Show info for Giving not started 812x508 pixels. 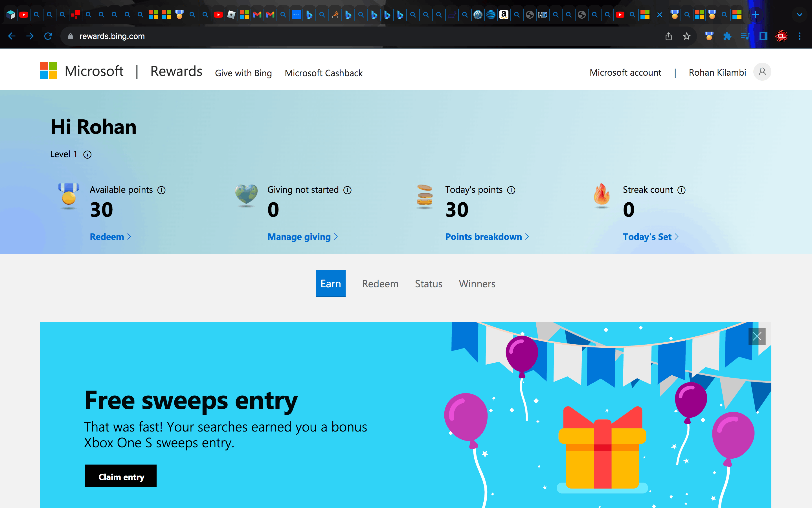(x=348, y=190)
